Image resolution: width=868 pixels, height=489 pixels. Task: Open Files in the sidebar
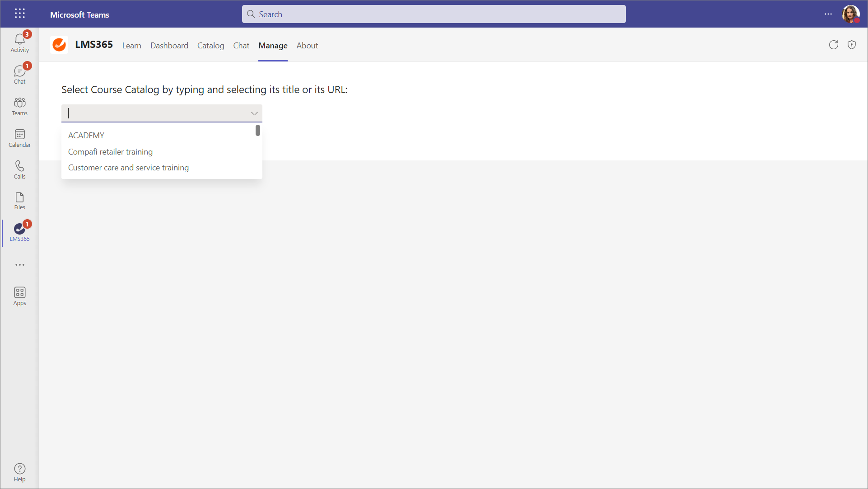click(x=19, y=201)
